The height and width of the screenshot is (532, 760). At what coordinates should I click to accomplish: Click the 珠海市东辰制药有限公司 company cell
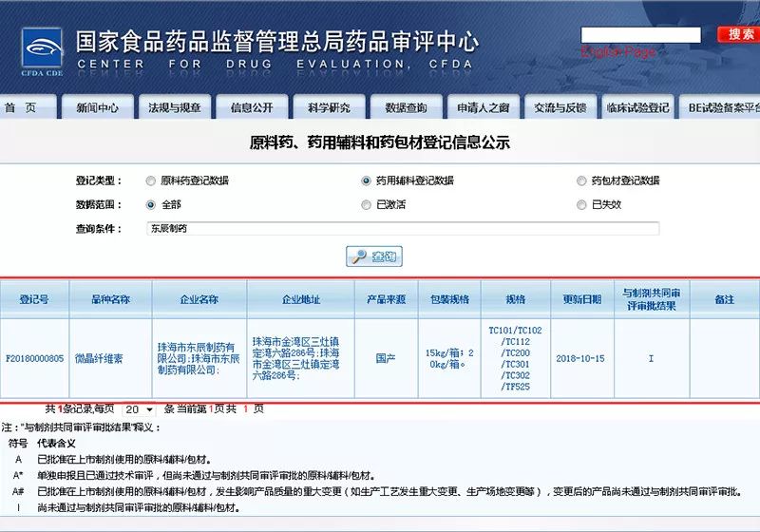coord(199,358)
